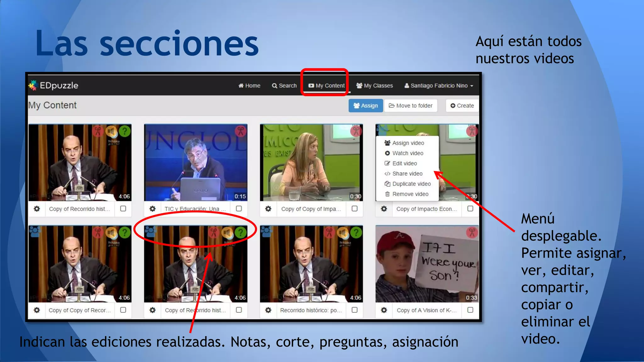
Task: Click the EDpuzzle logo icon
Action: 33,85
